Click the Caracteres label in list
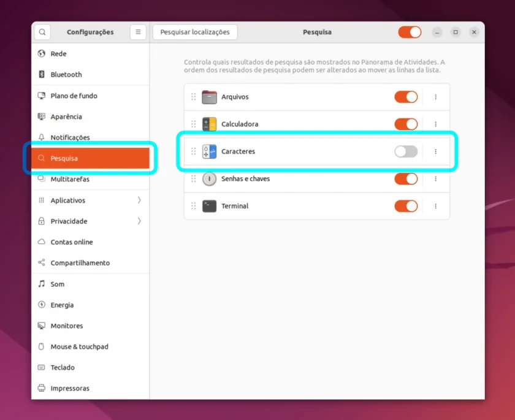Image resolution: width=515 pixels, height=420 pixels. [238, 151]
